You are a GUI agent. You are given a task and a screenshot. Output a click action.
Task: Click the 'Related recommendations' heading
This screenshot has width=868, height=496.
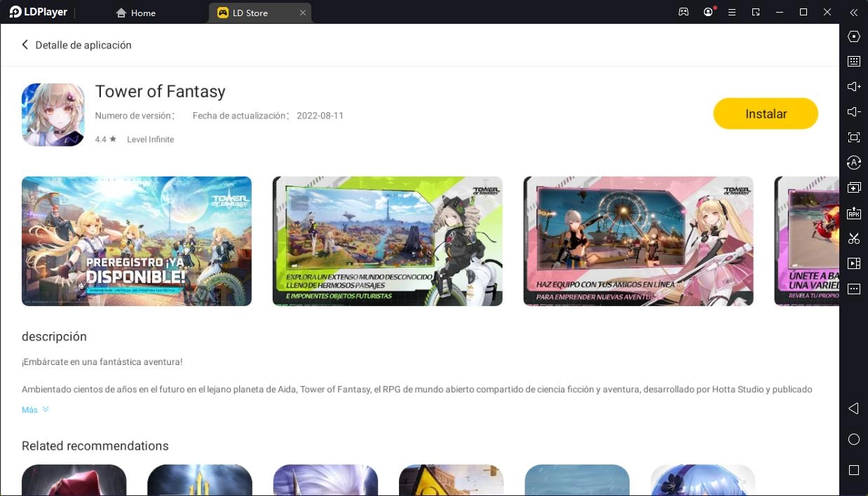point(95,446)
